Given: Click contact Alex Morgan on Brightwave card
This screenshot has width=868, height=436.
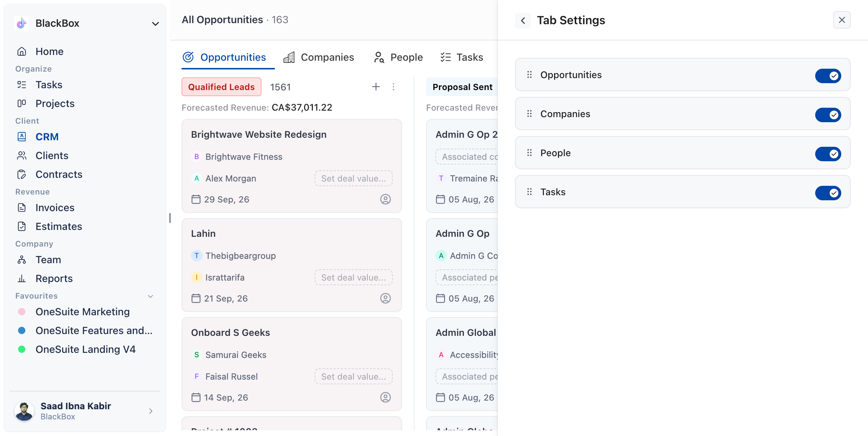Looking at the screenshot, I should (x=231, y=178).
